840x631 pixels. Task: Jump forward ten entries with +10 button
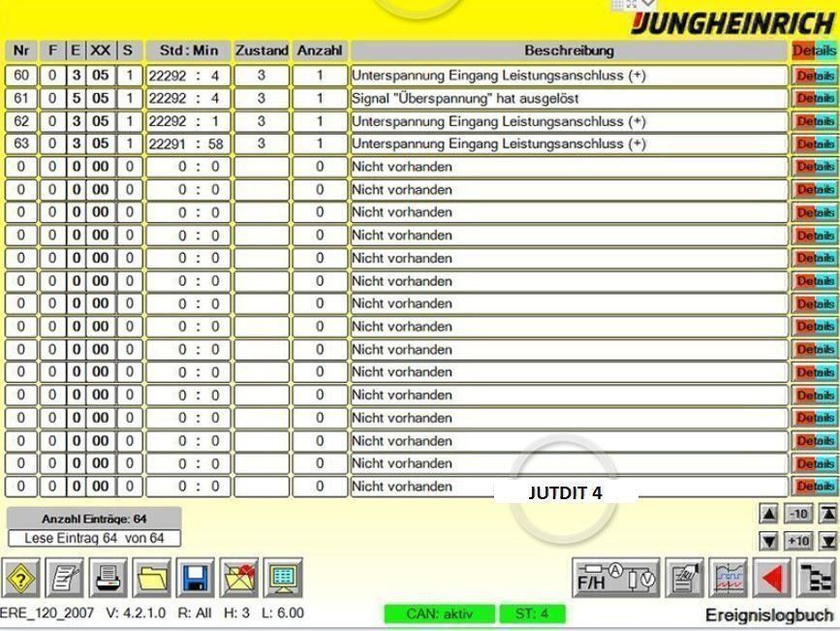797,541
